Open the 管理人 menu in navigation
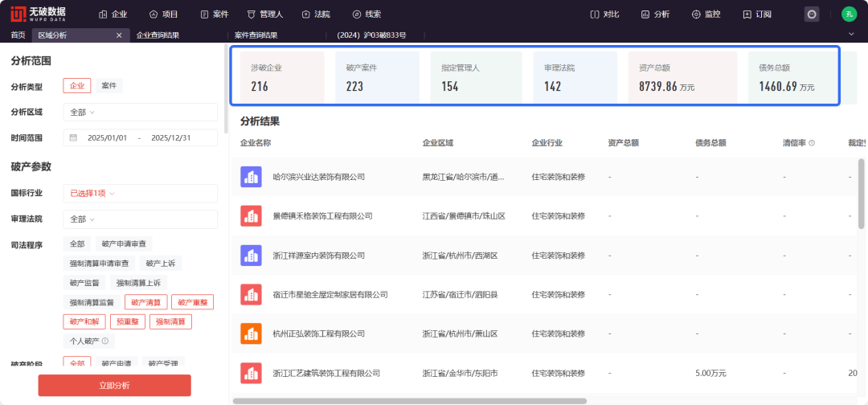Viewport: 868px width, 405px height. [265, 14]
